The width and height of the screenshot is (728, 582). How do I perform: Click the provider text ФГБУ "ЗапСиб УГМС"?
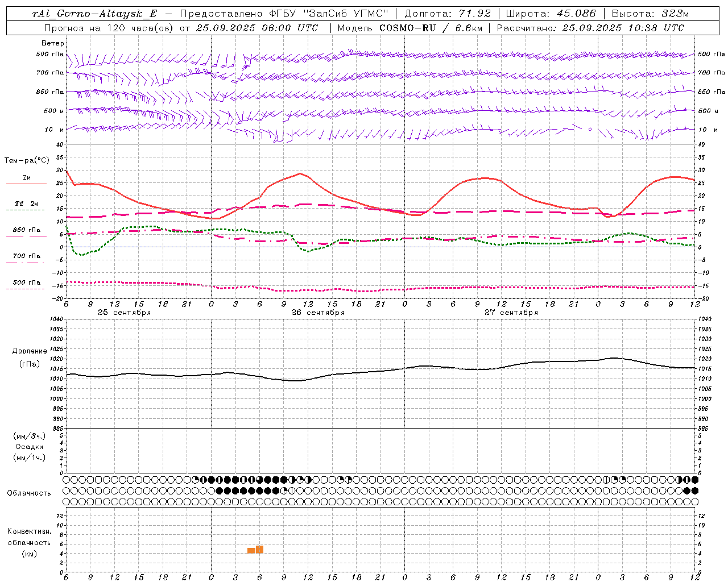(328, 14)
